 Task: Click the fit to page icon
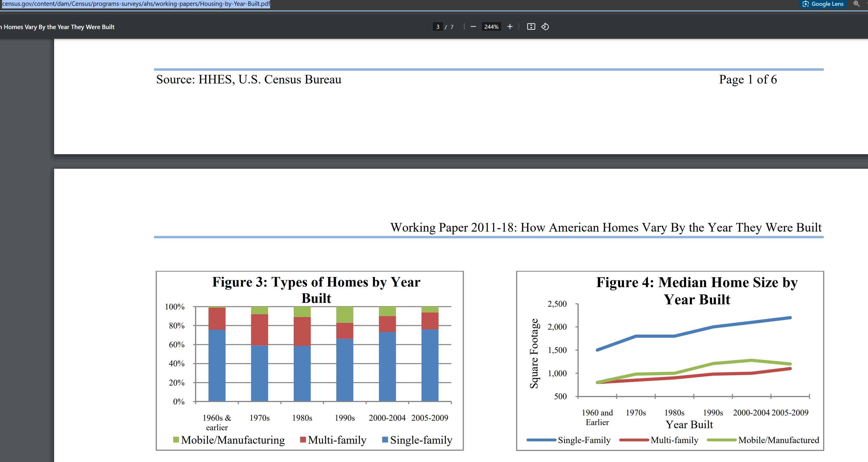531,26
